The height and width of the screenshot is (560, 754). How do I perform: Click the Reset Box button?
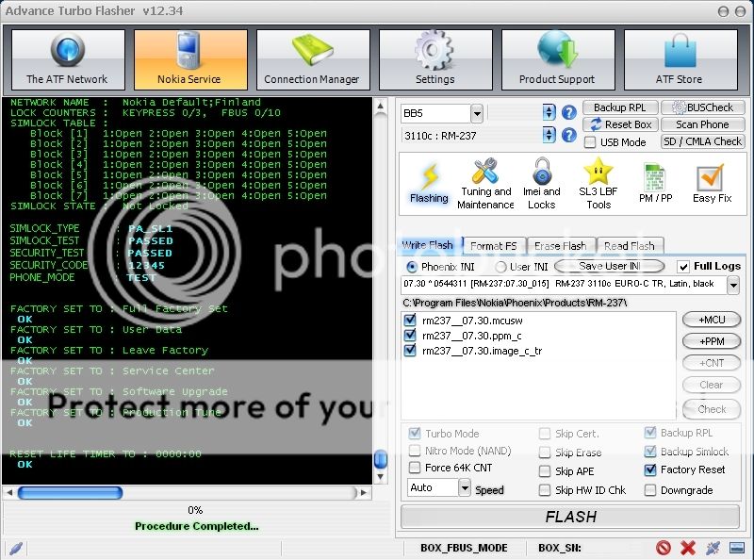coord(620,124)
